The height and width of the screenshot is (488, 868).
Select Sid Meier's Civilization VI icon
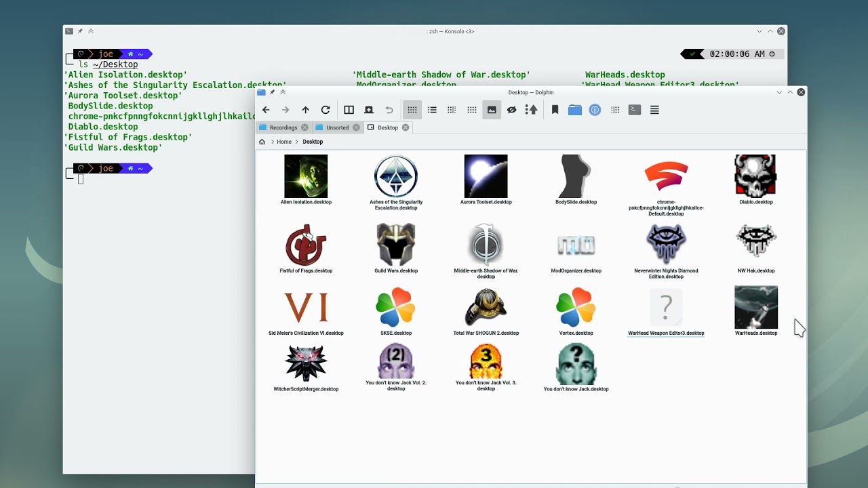click(x=306, y=307)
